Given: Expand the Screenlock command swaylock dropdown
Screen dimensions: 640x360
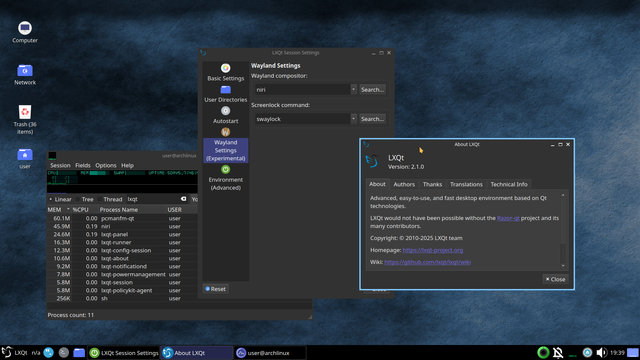Looking at the screenshot, I should click(x=353, y=119).
